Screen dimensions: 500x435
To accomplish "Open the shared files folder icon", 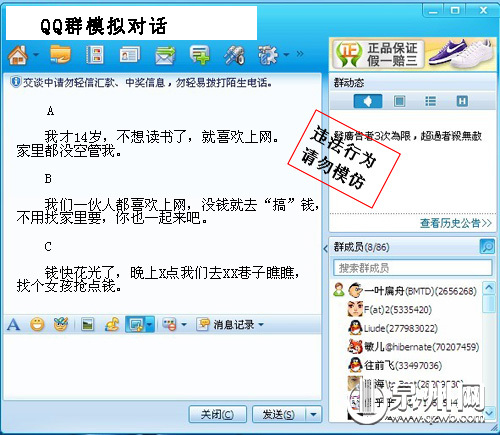I will pos(60,54).
